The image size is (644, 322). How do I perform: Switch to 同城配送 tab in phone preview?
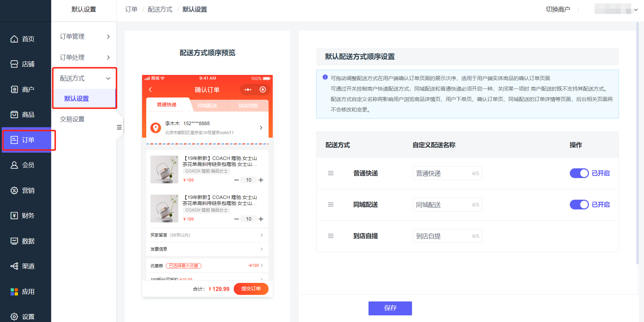[207, 106]
